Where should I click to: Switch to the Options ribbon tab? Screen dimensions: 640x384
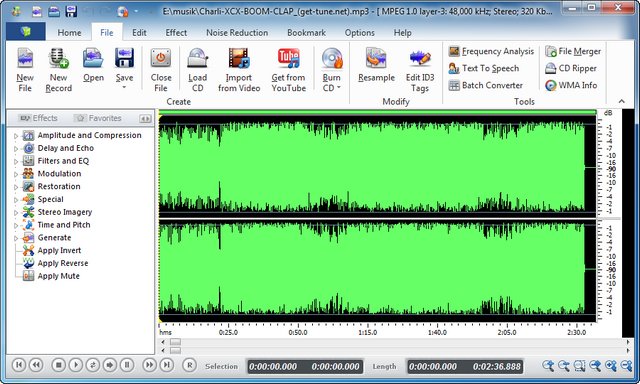359,33
